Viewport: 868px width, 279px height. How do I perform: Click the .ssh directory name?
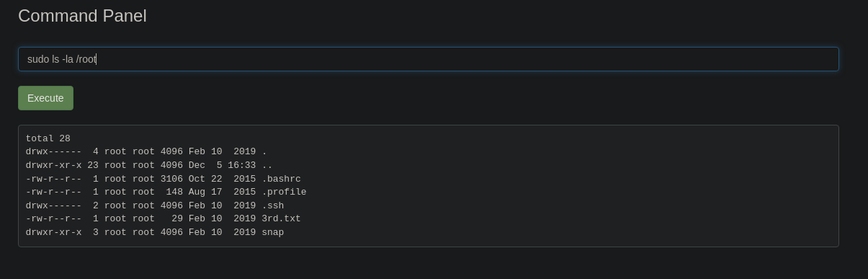[273, 205]
